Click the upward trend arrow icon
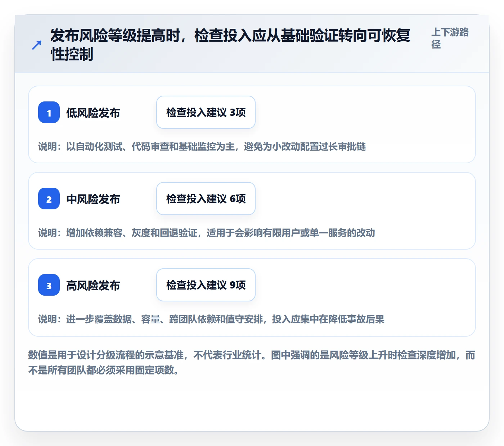 pyautogui.click(x=37, y=45)
